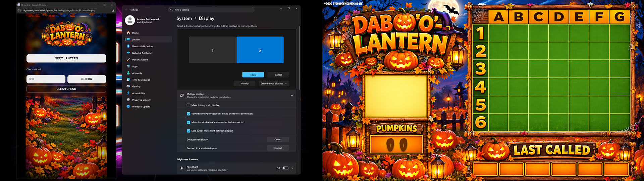Click the Windows Update refresh icon
The image size is (644, 181).
pos(128,107)
